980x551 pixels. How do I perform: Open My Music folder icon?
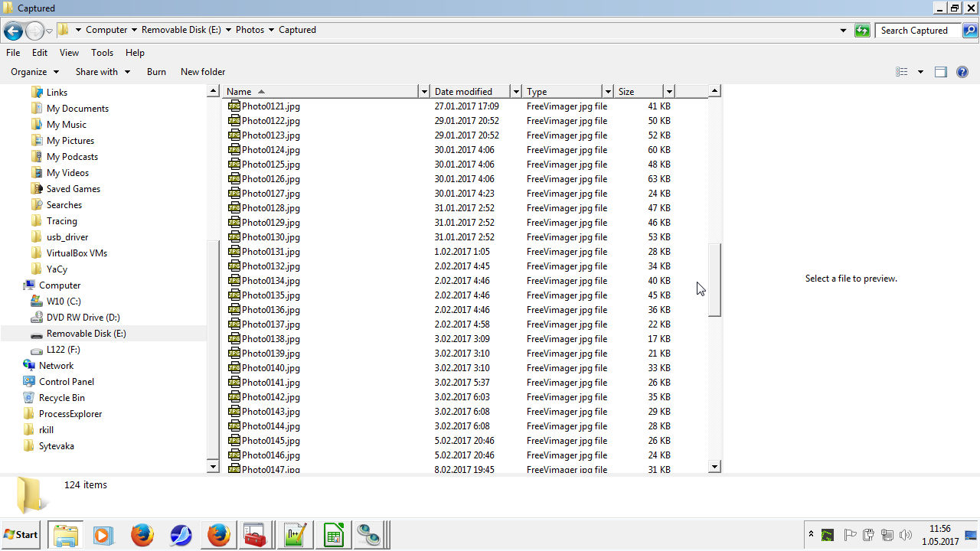37,125
